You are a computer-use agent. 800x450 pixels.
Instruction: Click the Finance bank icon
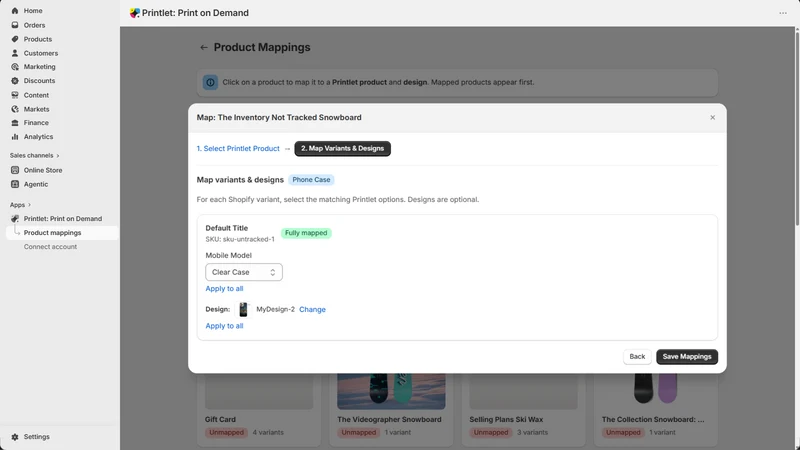[15, 122]
